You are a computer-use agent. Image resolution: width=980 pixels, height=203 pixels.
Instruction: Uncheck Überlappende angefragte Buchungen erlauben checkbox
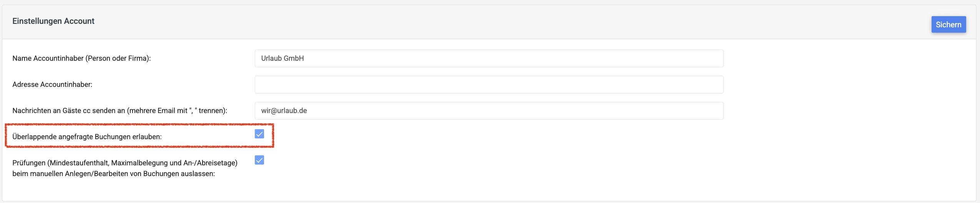point(259,134)
